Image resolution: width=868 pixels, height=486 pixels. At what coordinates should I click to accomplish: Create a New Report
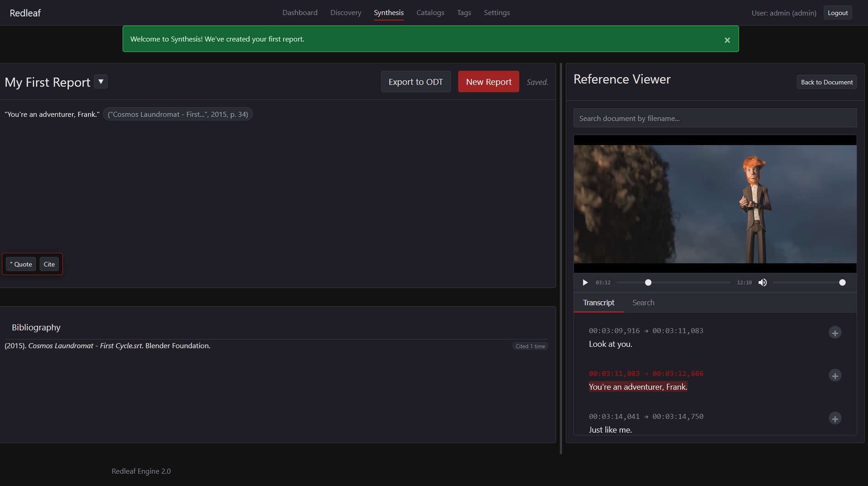488,82
